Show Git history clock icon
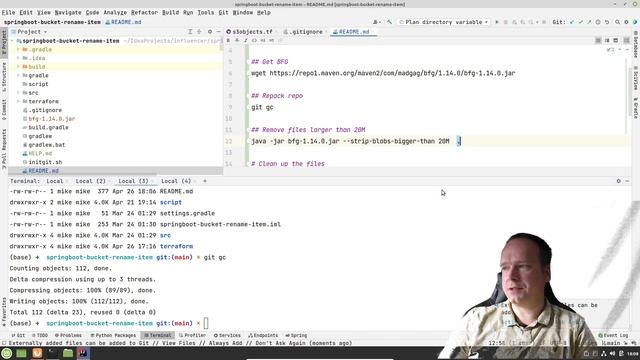Viewport: 640px width, 360px height. pos(598,22)
